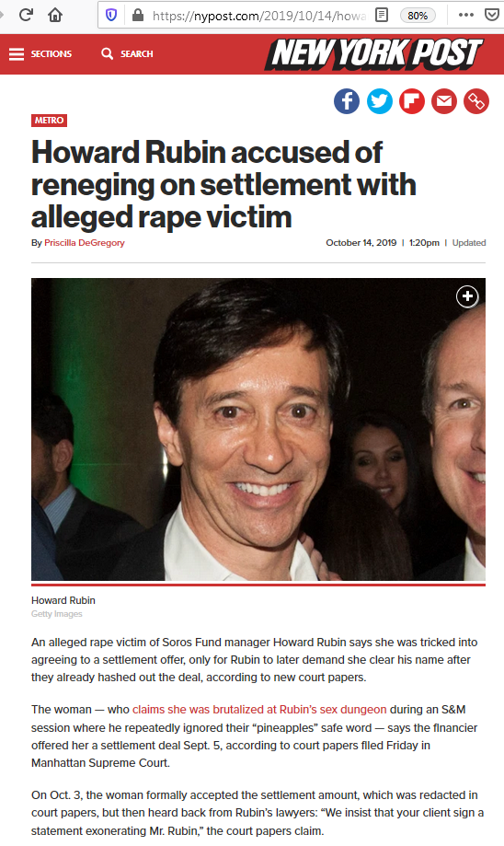View site security lock information
Screen dimensions: 504x846
(138, 15)
